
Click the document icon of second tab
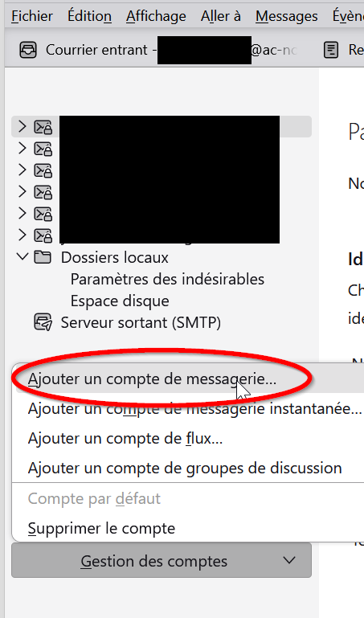pos(331,50)
